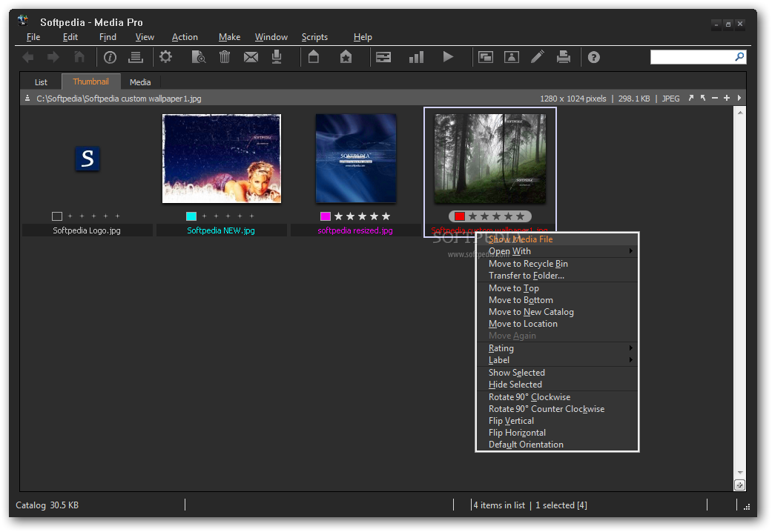The height and width of the screenshot is (532, 772).
Task: Open the header bar right-arrow menu
Action: pyautogui.click(x=739, y=98)
